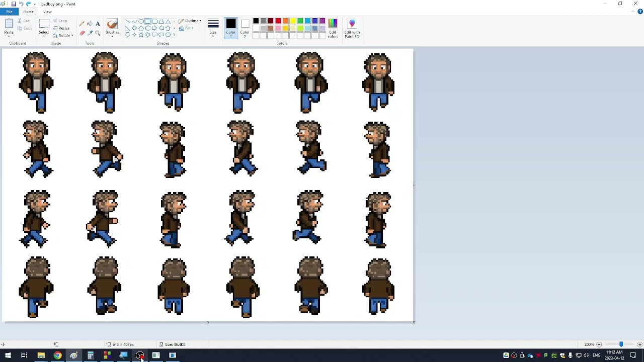Click the canvas bottom-right resize handle

coord(414,322)
